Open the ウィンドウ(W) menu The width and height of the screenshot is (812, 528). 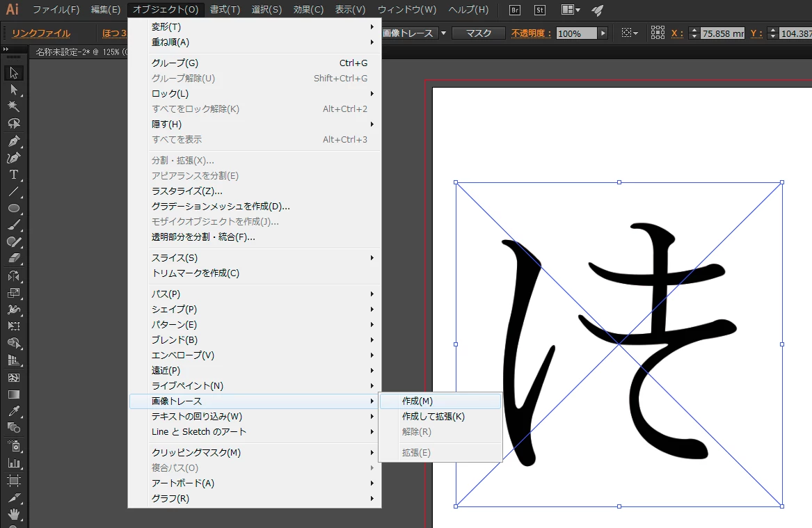pos(406,10)
